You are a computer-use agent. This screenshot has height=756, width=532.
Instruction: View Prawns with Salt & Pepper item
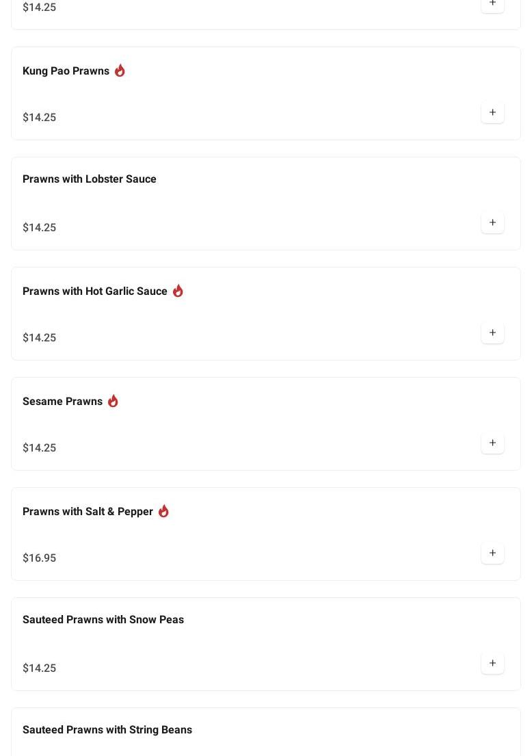(88, 512)
